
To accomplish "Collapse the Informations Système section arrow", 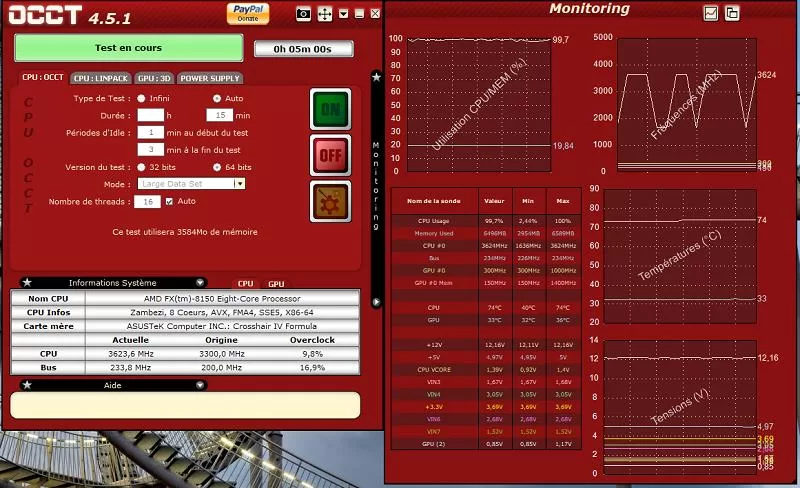I will pos(200,282).
